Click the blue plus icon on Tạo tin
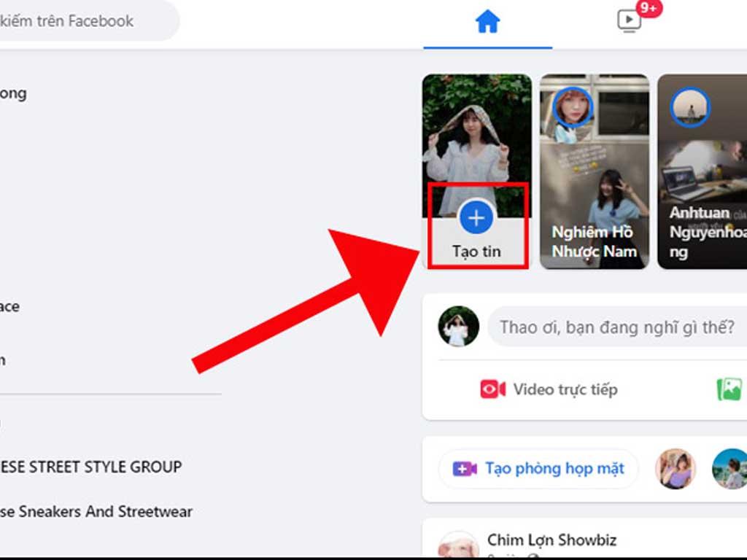 [x=477, y=217]
